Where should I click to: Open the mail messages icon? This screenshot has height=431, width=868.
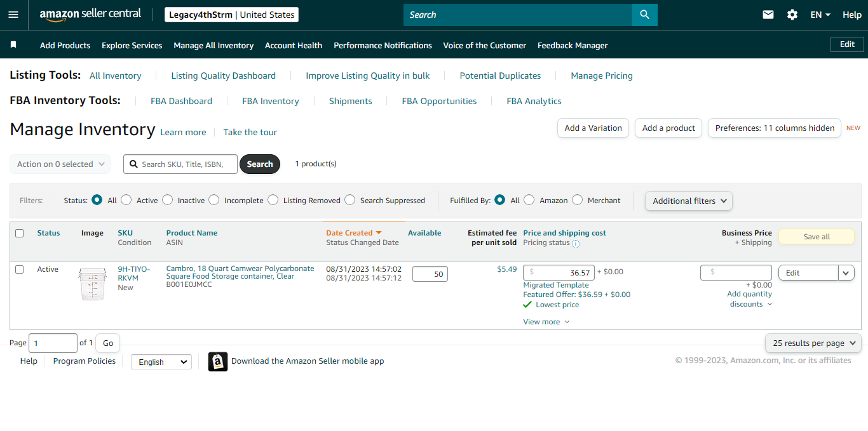click(768, 15)
